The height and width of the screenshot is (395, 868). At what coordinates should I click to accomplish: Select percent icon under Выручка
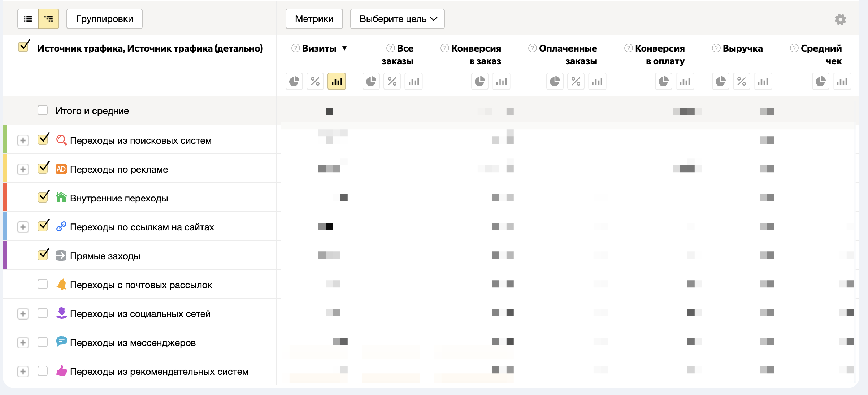[742, 81]
